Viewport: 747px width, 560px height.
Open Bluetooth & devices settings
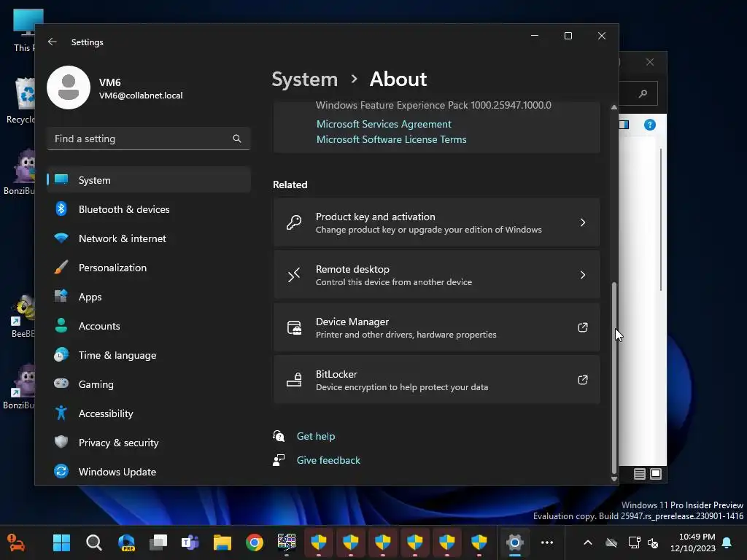pos(149,209)
